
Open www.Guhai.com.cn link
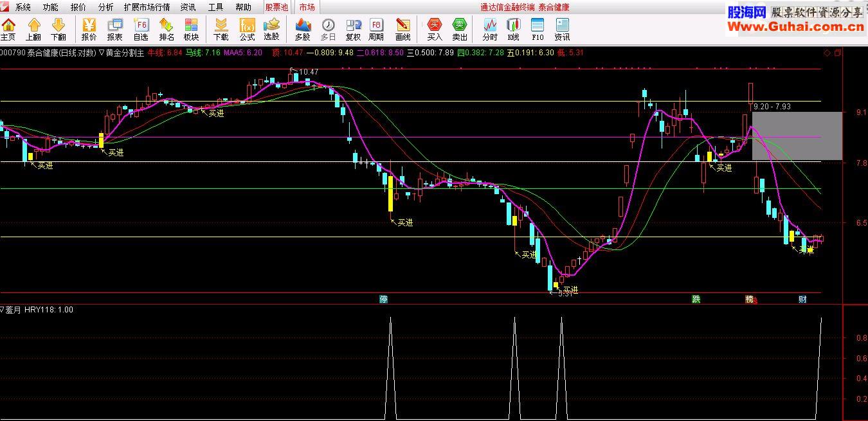click(x=796, y=27)
